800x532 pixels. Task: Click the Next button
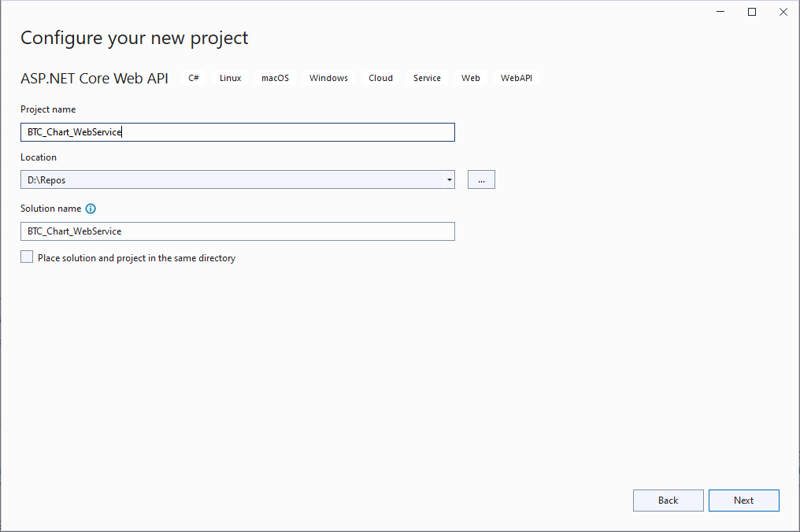pos(743,501)
